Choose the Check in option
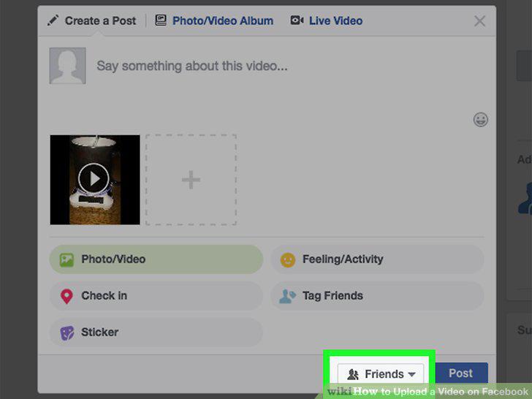This screenshot has height=399, width=532. [x=156, y=296]
